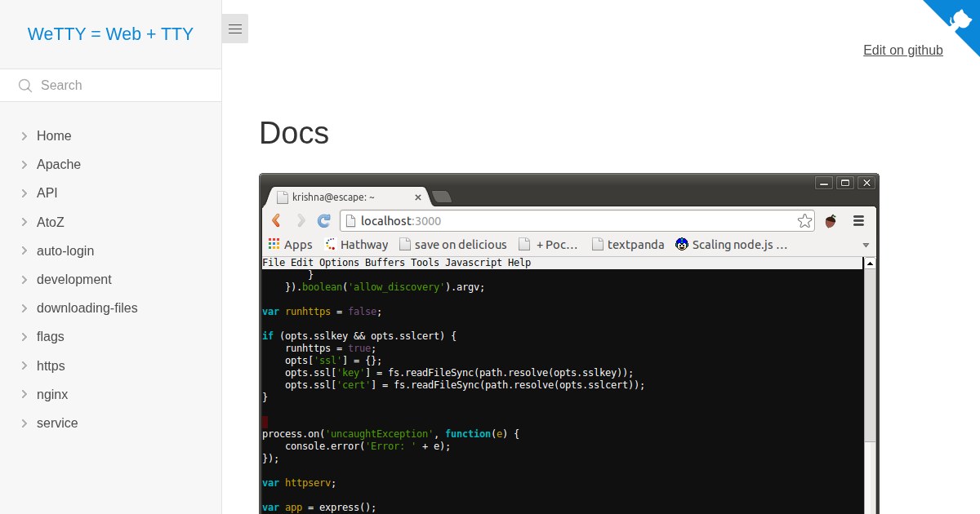Expand the development chevron
The image size is (980, 514).
point(24,280)
